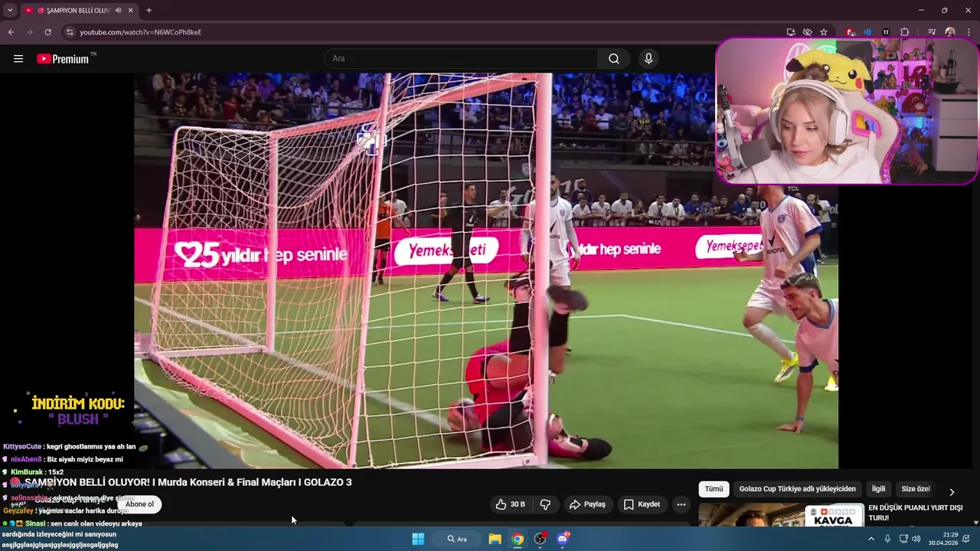Open Discord from the taskbar

[x=563, y=539]
